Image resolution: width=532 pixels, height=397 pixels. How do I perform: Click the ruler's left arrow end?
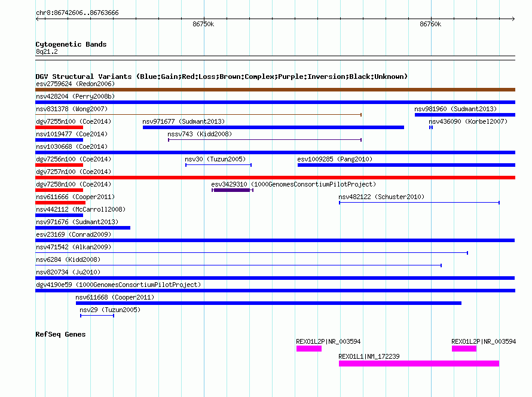coord(37,19)
